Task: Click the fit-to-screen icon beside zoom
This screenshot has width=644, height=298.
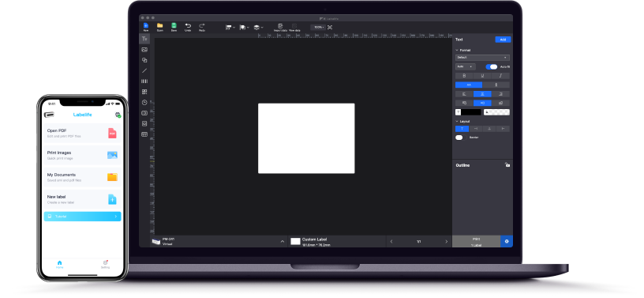Action: [x=330, y=27]
